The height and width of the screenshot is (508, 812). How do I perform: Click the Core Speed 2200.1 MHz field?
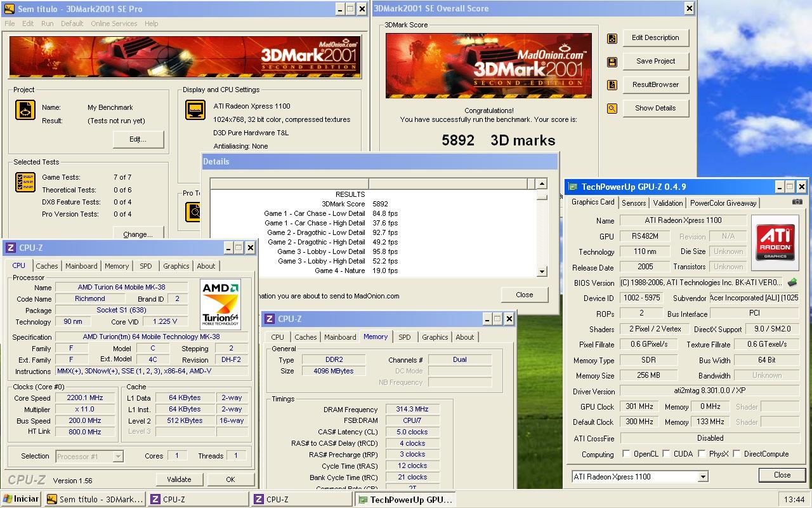(85, 398)
